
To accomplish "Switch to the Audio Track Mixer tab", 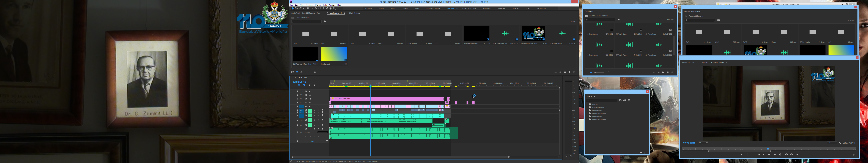I will pos(306,13).
